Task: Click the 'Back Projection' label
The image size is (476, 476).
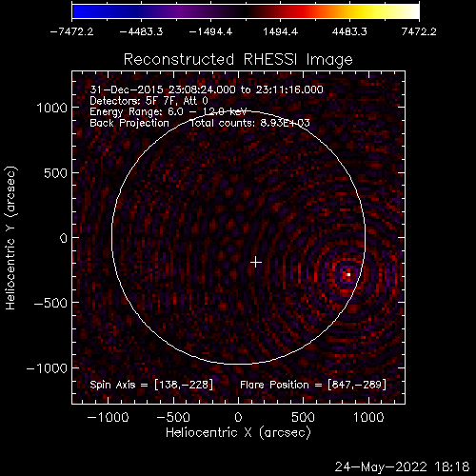Action: point(129,123)
